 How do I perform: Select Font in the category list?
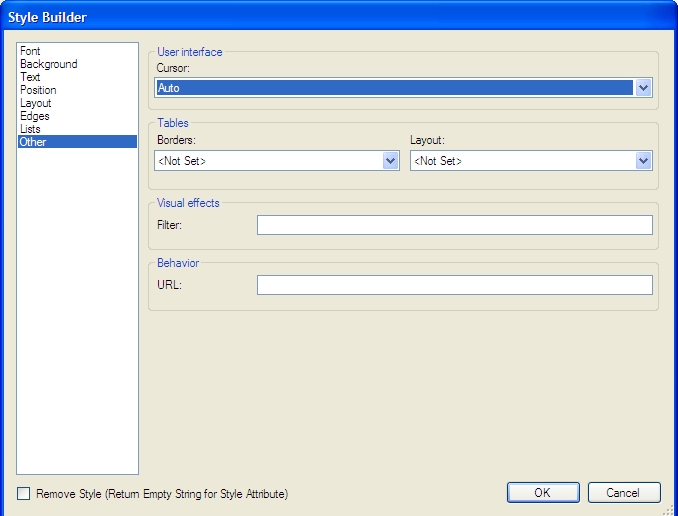click(x=30, y=51)
